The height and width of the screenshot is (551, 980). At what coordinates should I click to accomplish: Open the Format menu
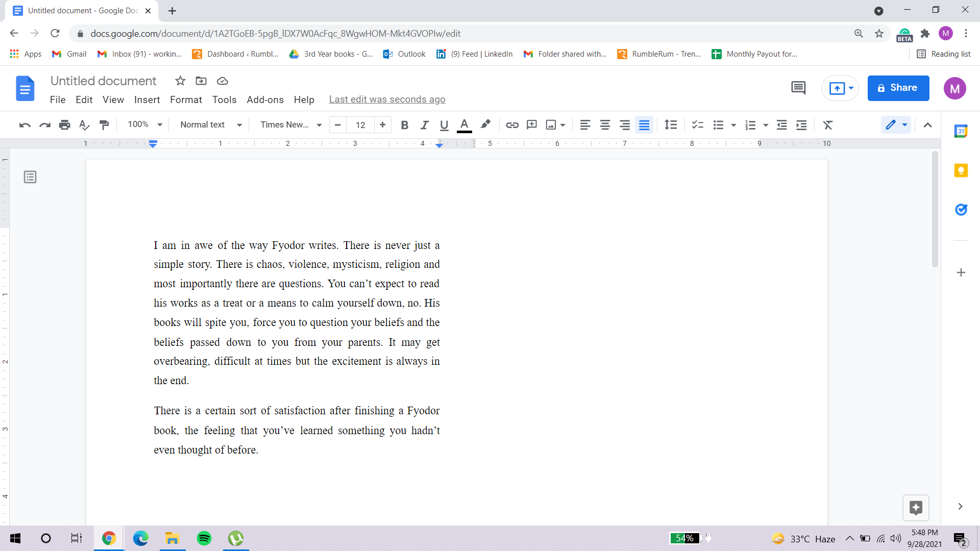pyautogui.click(x=186, y=99)
